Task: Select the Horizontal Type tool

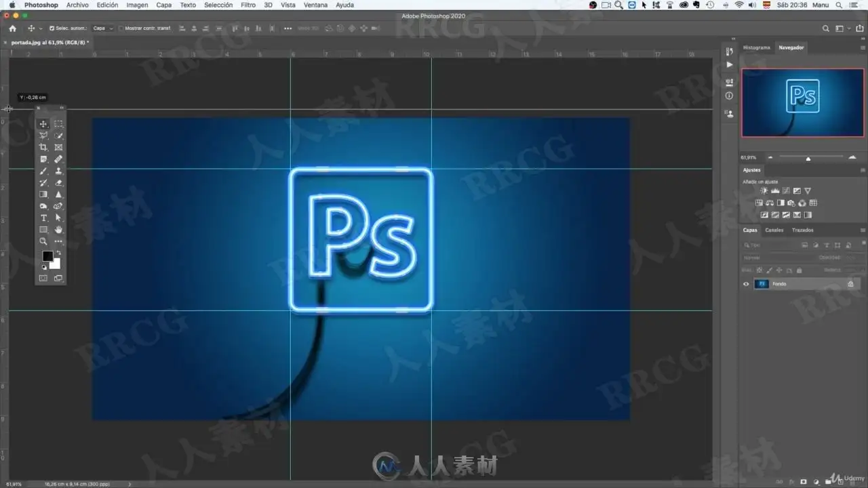Action: coord(43,218)
